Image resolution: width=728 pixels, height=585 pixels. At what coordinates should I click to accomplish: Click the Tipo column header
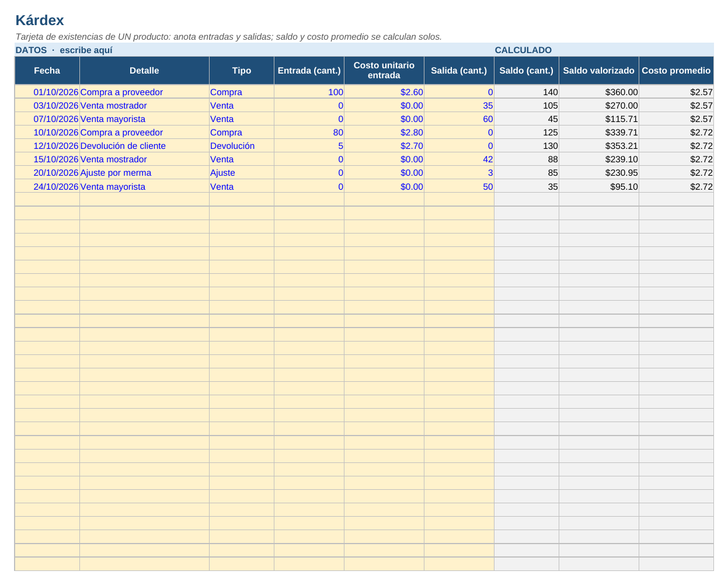point(242,71)
